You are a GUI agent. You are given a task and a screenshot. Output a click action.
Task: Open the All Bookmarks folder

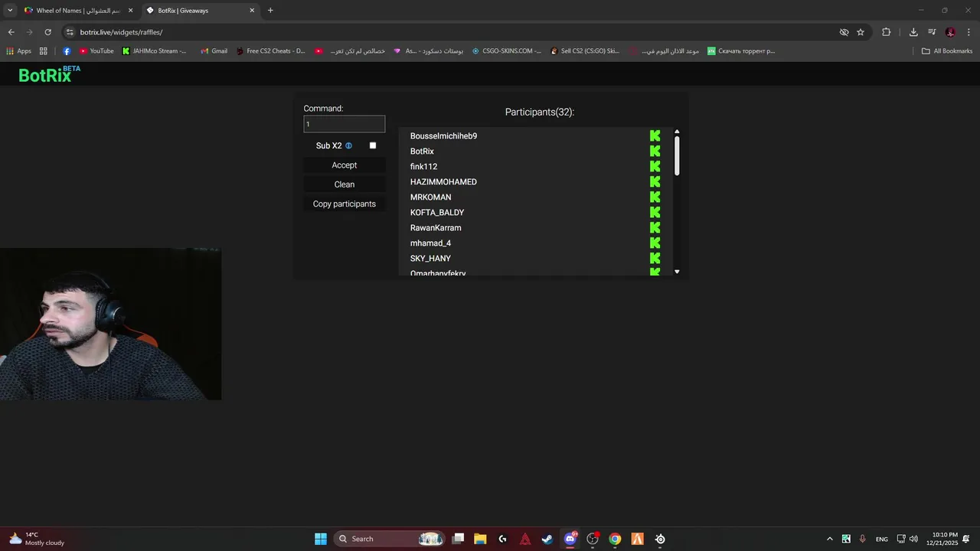click(947, 51)
